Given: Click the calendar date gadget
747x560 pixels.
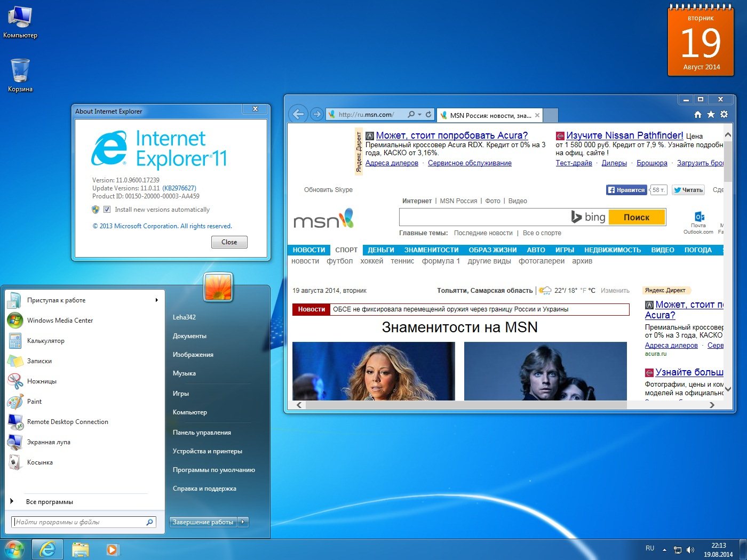Looking at the screenshot, I should pos(701,42).
